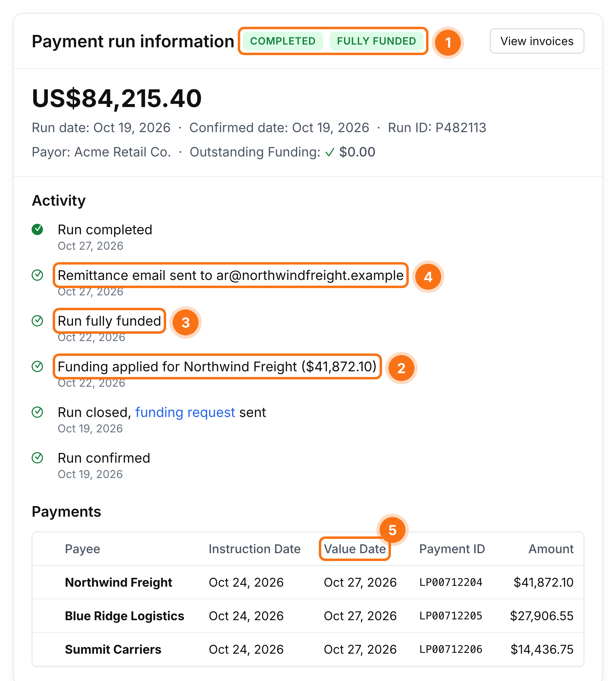
Task: Click payment ID LP00712204
Action: pos(451,582)
